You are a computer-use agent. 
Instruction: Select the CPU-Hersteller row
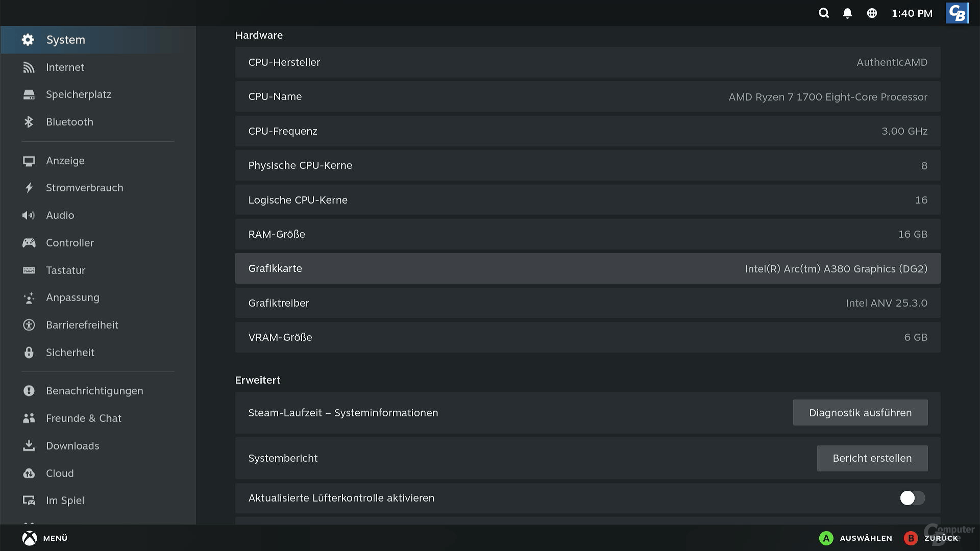[587, 62]
